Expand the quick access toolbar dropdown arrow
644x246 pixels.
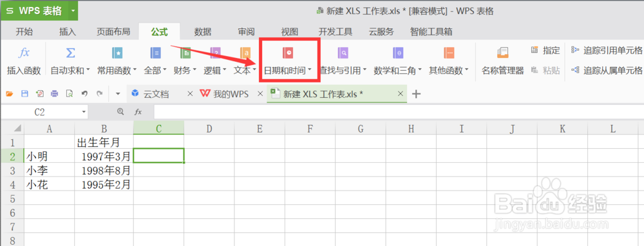118,94
